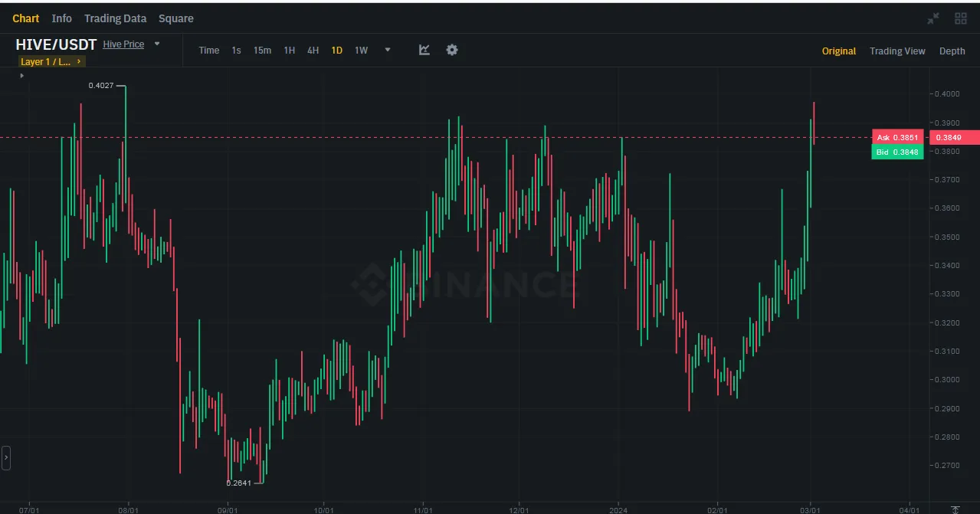The height and width of the screenshot is (514, 980).
Task: Click the 0.2641 low price marker
Action: point(238,483)
